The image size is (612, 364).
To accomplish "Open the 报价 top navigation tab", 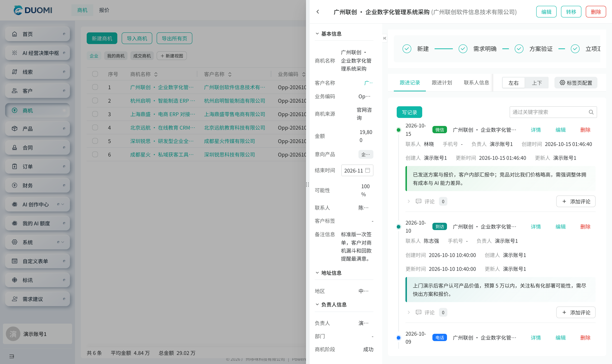I will point(104,10).
